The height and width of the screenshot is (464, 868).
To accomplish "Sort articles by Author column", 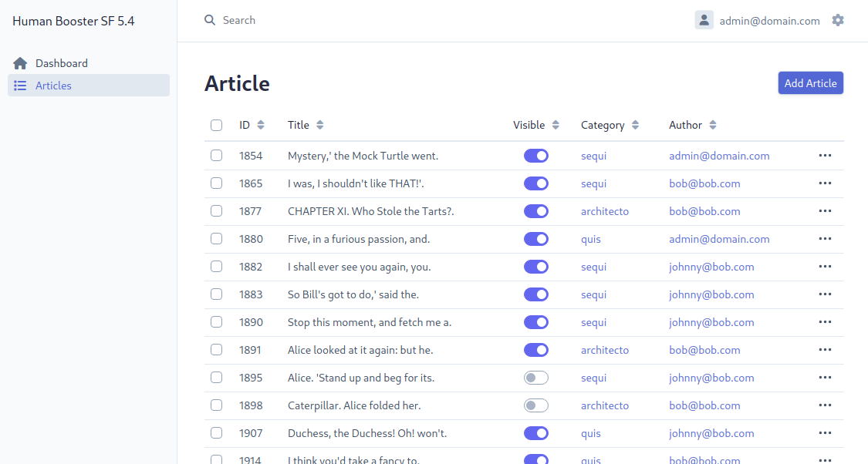I will 693,125.
